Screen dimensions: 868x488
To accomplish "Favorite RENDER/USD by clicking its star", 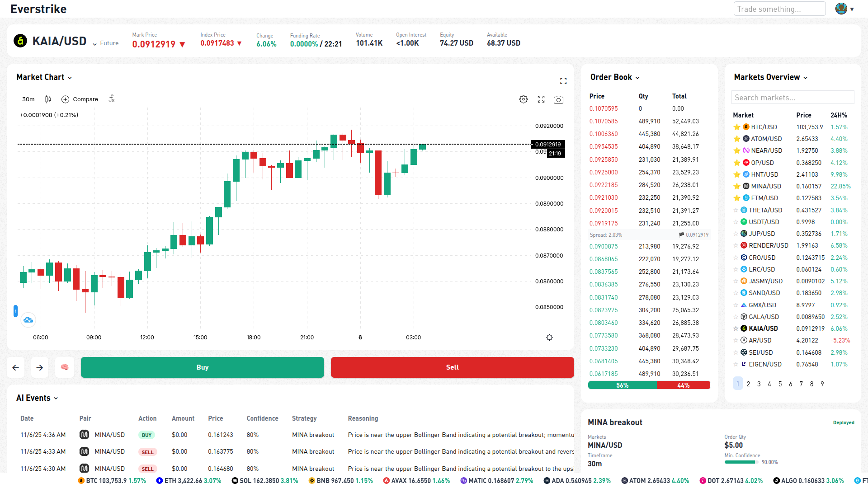I will tap(736, 245).
